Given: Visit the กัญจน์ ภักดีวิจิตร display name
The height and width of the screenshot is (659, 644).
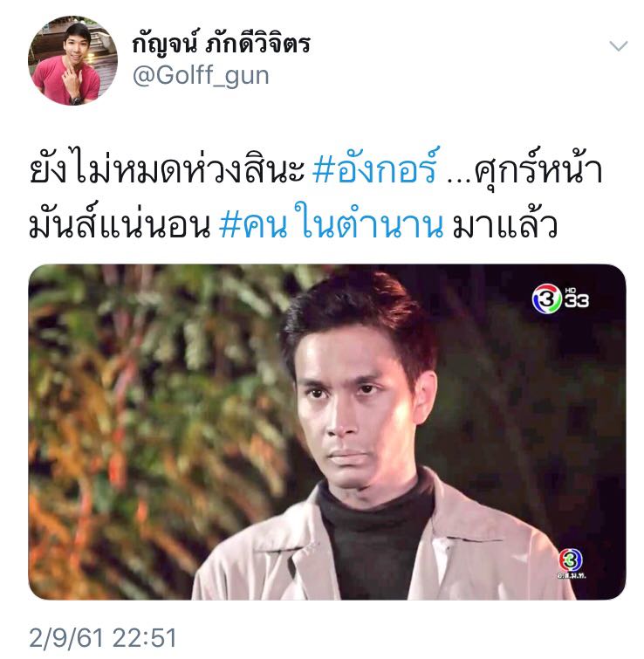Looking at the screenshot, I should tap(222, 44).
